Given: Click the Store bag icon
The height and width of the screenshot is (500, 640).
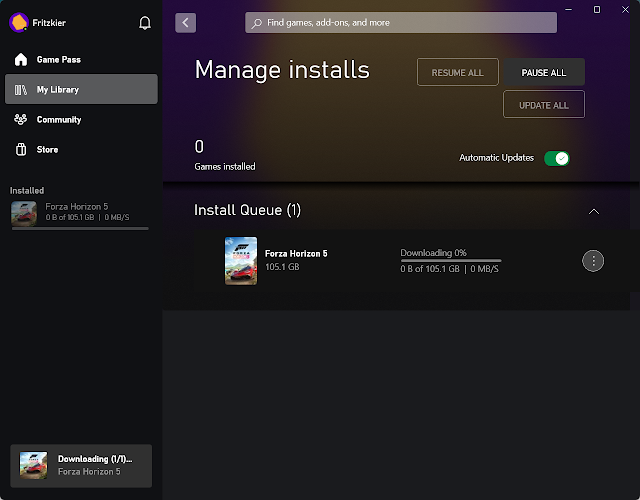Looking at the screenshot, I should point(21,149).
